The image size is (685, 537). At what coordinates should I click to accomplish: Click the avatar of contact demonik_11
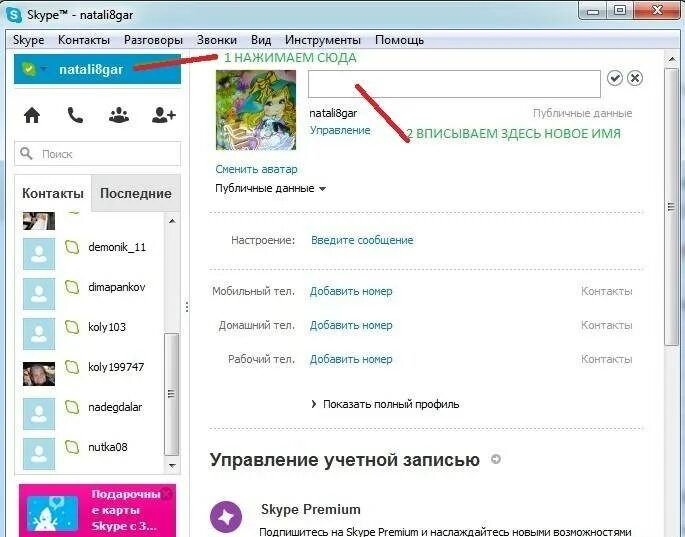click(39, 254)
